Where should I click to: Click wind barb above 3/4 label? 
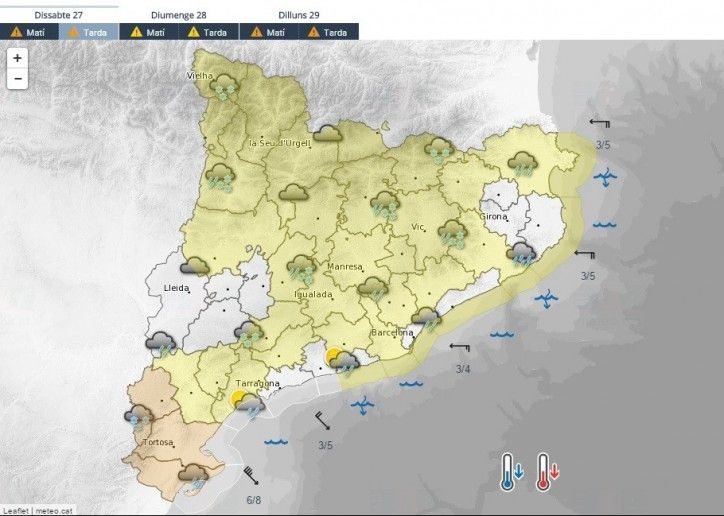460,348
